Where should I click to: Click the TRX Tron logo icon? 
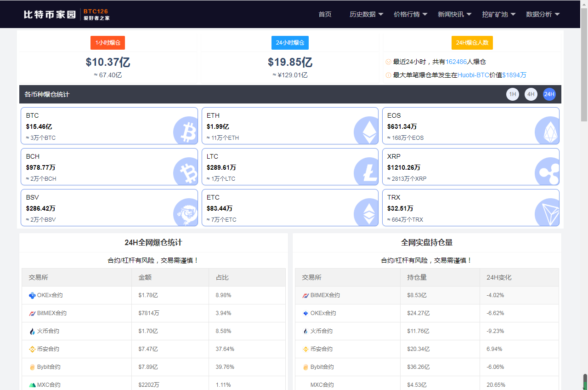click(x=547, y=213)
